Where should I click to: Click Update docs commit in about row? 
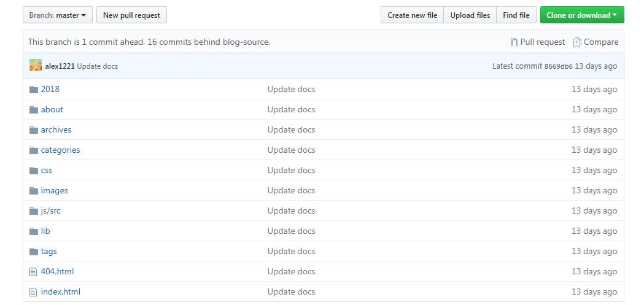click(291, 109)
